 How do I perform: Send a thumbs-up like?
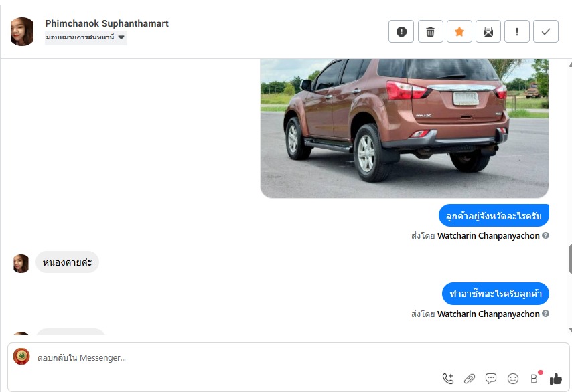(556, 379)
